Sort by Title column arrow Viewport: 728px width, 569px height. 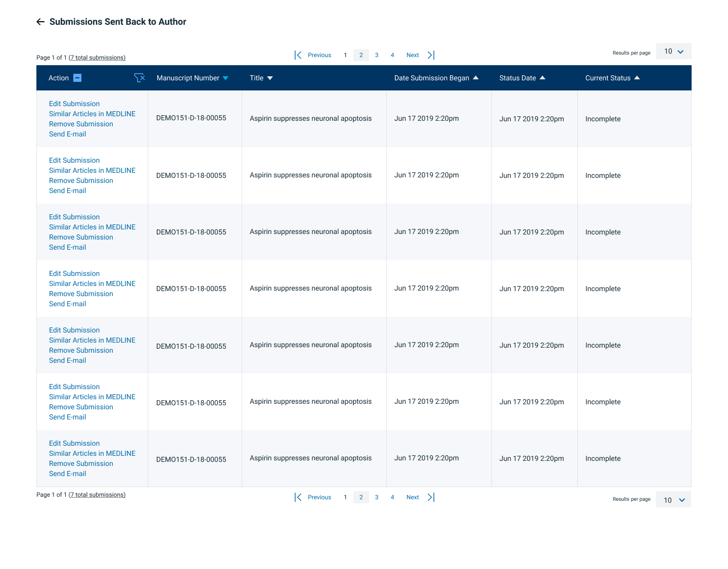tap(270, 78)
